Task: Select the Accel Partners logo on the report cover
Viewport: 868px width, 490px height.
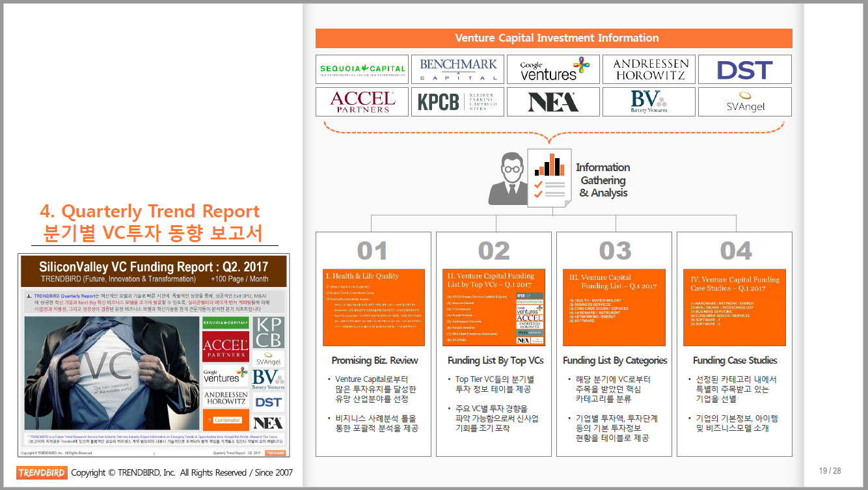Action: click(x=225, y=347)
